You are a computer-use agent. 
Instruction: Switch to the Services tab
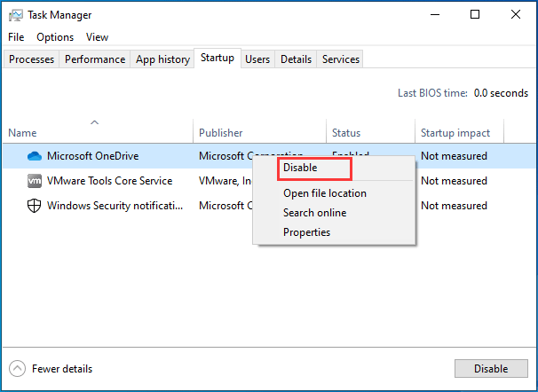pyautogui.click(x=340, y=59)
